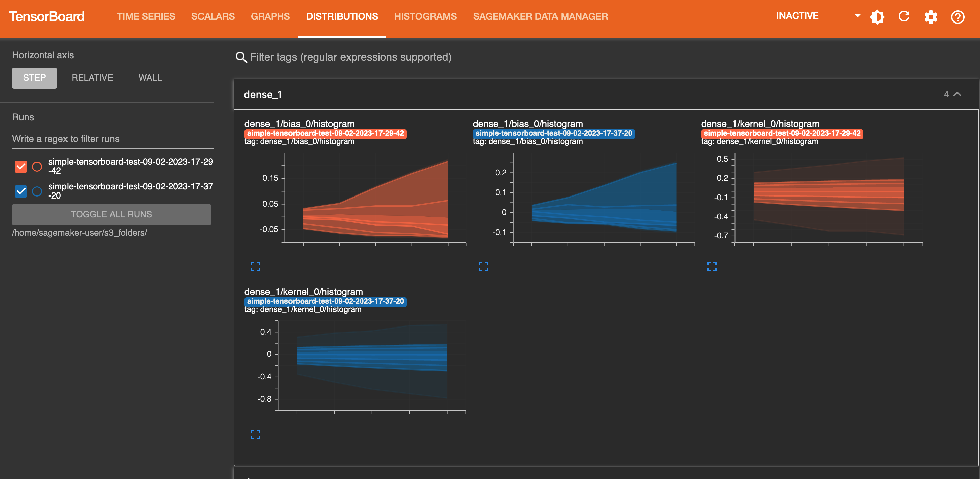Viewport: 980px width, 479px height.
Task: Click the dark mode toggle icon
Action: point(878,17)
